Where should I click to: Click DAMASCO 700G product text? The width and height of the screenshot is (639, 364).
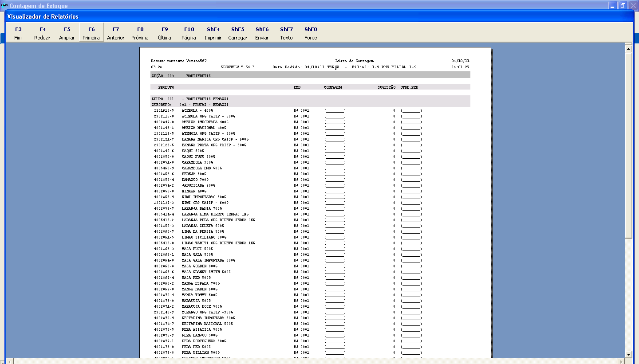point(196,180)
